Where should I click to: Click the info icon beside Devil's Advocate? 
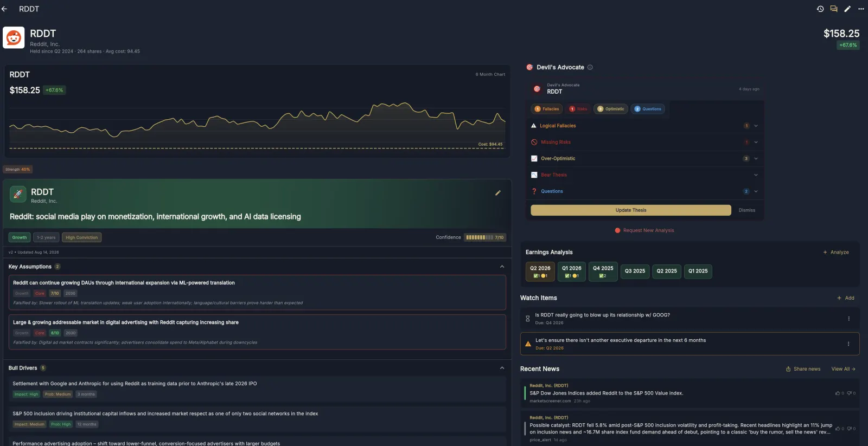(x=590, y=67)
